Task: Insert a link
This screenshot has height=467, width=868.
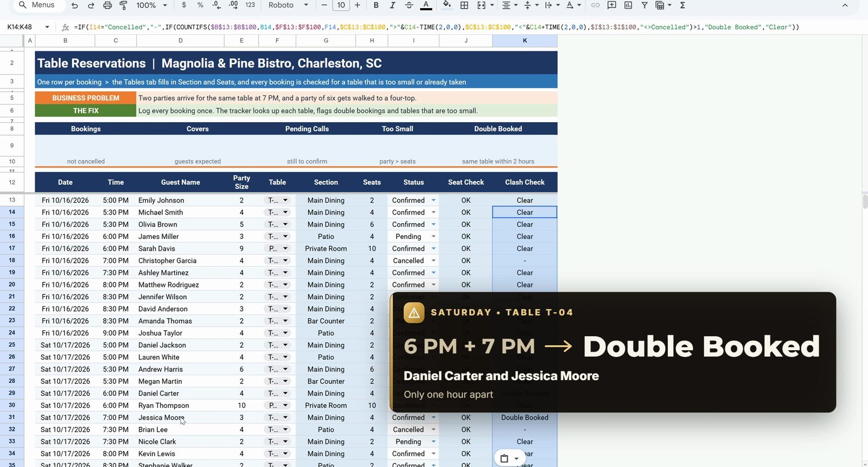Action: coord(595,5)
